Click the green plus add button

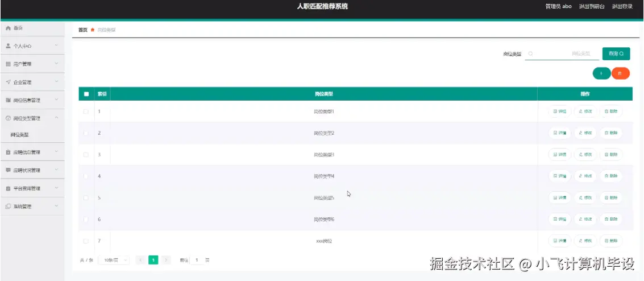pyautogui.click(x=601, y=73)
